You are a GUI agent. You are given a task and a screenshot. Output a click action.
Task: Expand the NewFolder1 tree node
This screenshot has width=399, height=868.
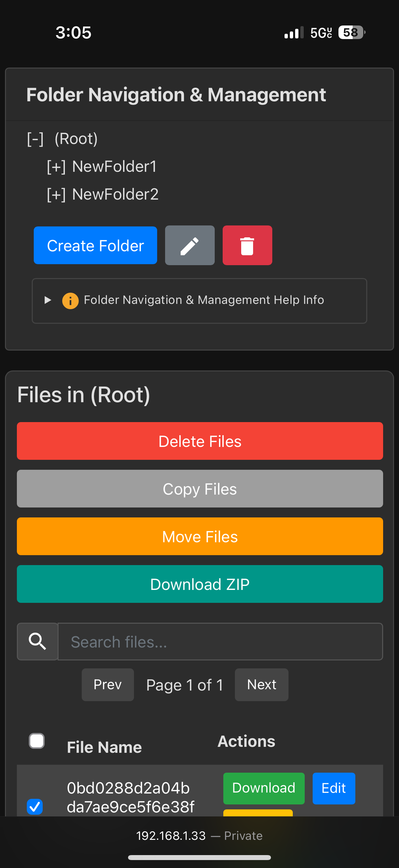coord(56,167)
